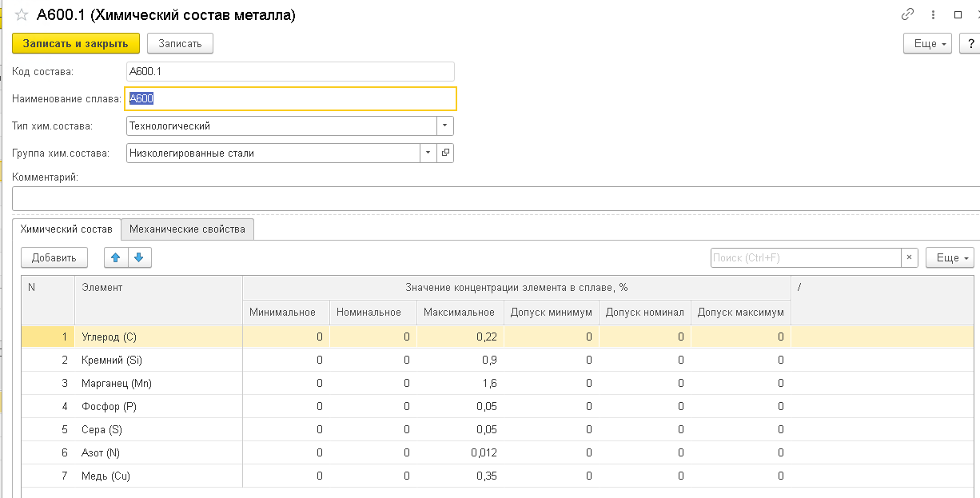Click the Максимальное column header
Screen dimensions: 980x498
point(460,313)
